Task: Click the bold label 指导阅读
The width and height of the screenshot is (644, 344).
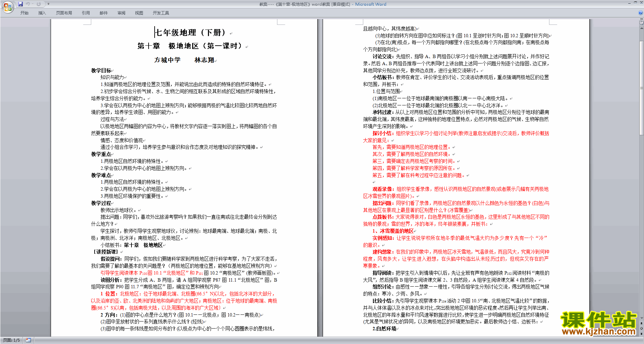Action: click(383, 273)
